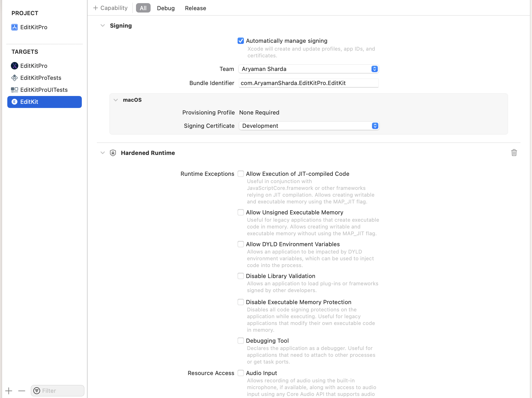Click the plus icon to add target
The height and width of the screenshot is (398, 532).
pyautogui.click(x=9, y=391)
